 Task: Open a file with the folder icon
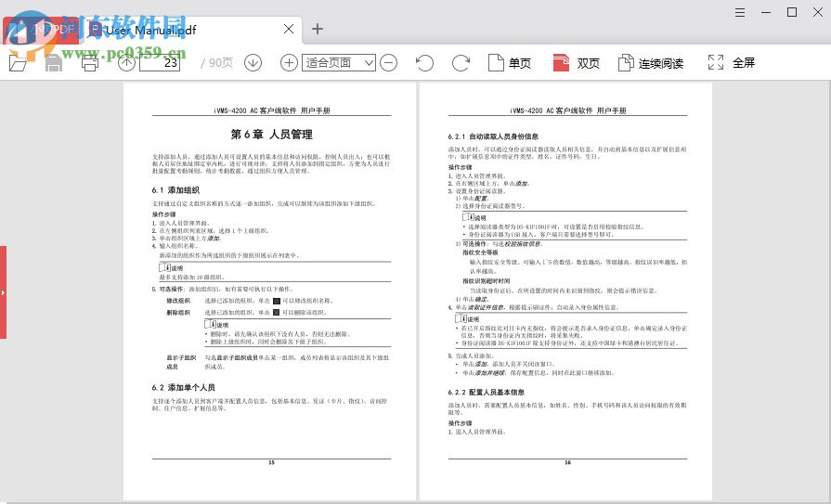click(18, 63)
